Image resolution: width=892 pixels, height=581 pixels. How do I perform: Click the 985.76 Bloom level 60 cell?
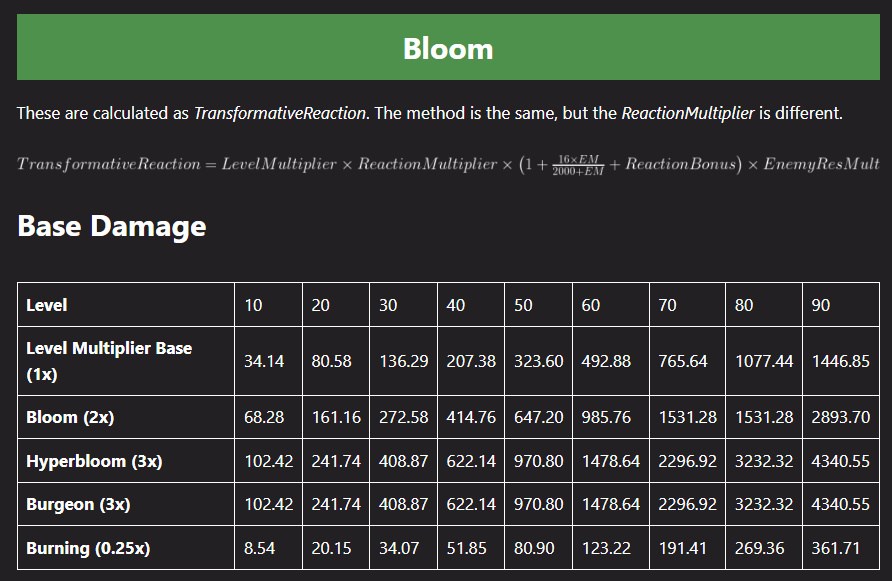click(x=610, y=417)
